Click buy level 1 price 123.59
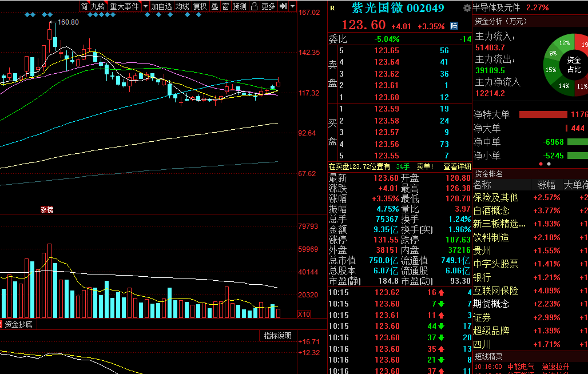The width and height of the screenshot is (588, 374). pos(387,109)
